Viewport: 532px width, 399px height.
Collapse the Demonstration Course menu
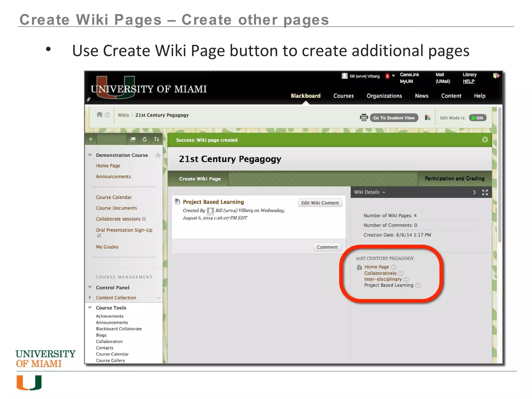click(90, 155)
